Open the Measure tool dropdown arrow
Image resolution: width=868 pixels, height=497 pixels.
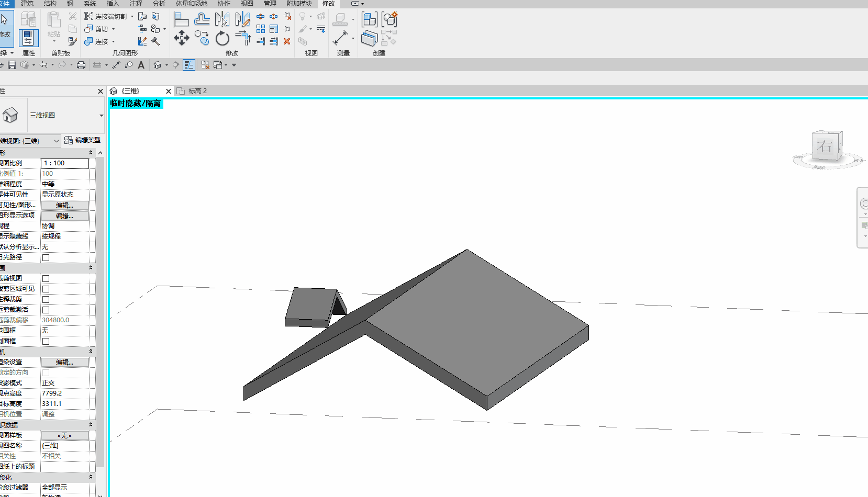(x=353, y=38)
